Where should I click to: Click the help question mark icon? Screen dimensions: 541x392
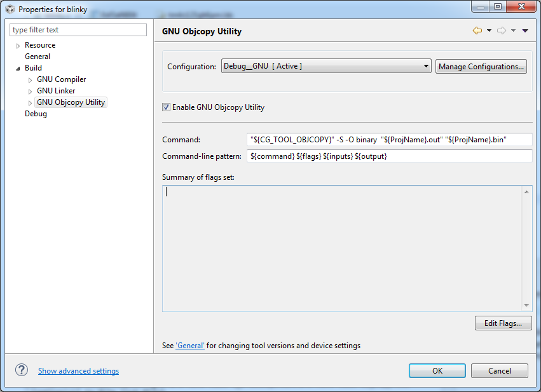click(x=22, y=370)
